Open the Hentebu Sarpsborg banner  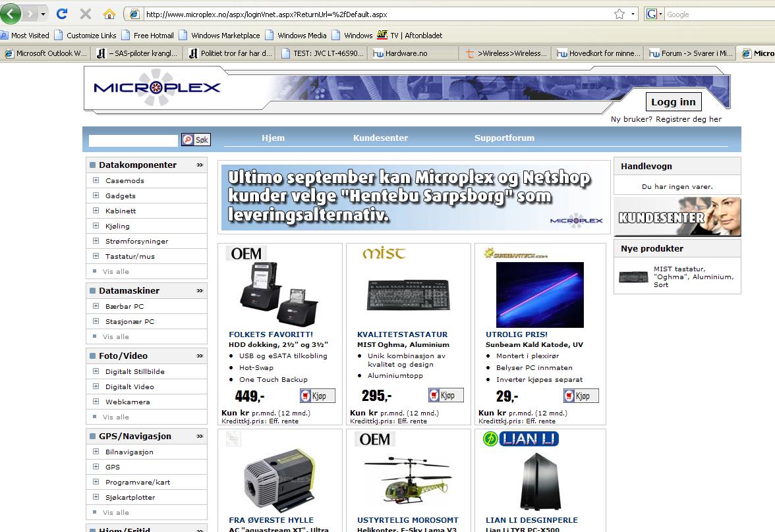[414, 197]
